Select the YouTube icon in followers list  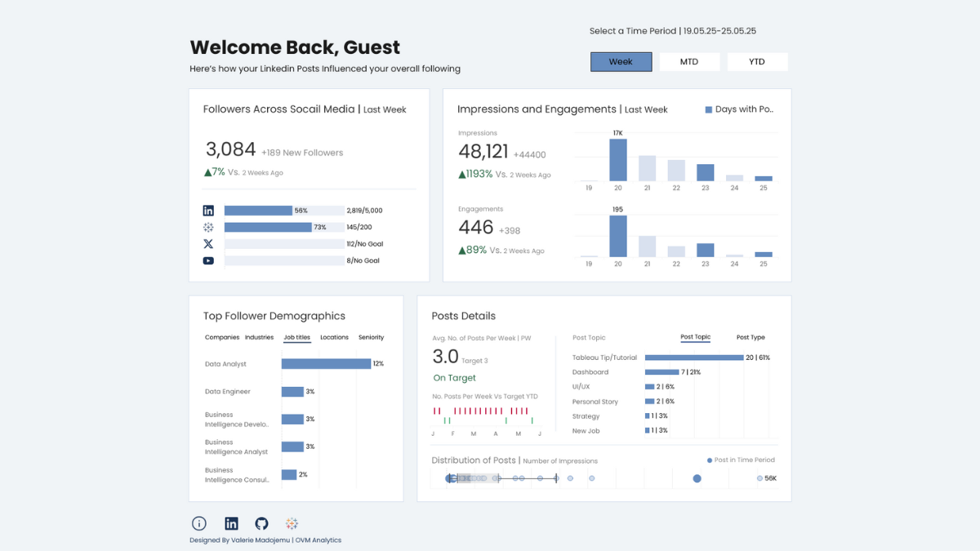tap(208, 261)
